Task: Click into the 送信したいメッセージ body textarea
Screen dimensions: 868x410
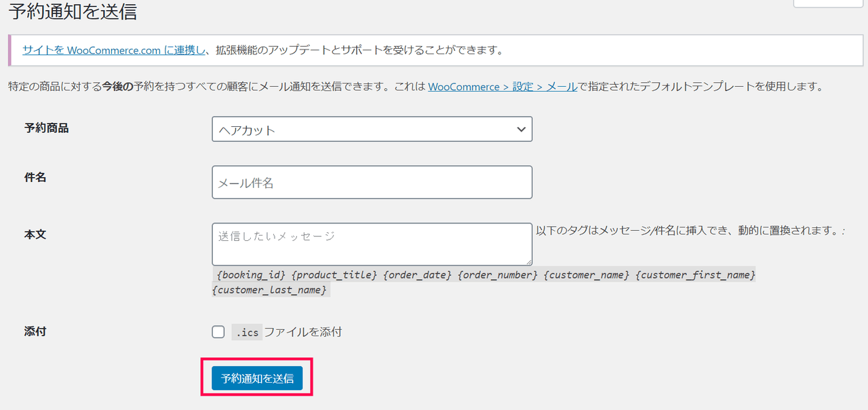Action: [372, 244]
